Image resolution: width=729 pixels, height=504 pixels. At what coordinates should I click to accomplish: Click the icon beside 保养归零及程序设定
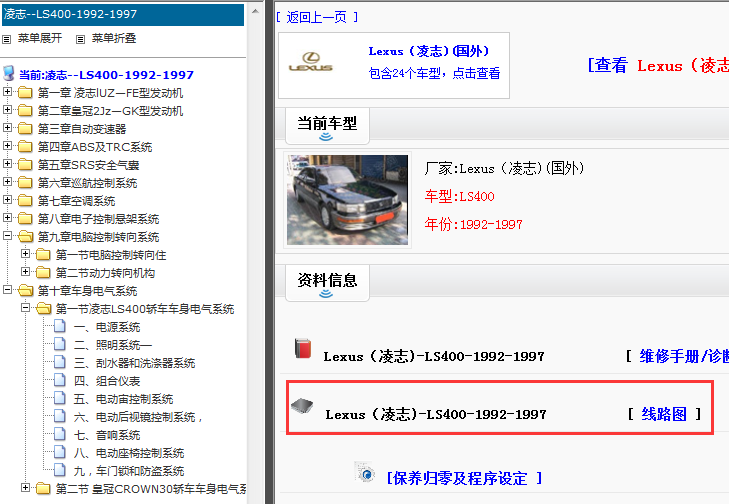(x=365, y=472)
